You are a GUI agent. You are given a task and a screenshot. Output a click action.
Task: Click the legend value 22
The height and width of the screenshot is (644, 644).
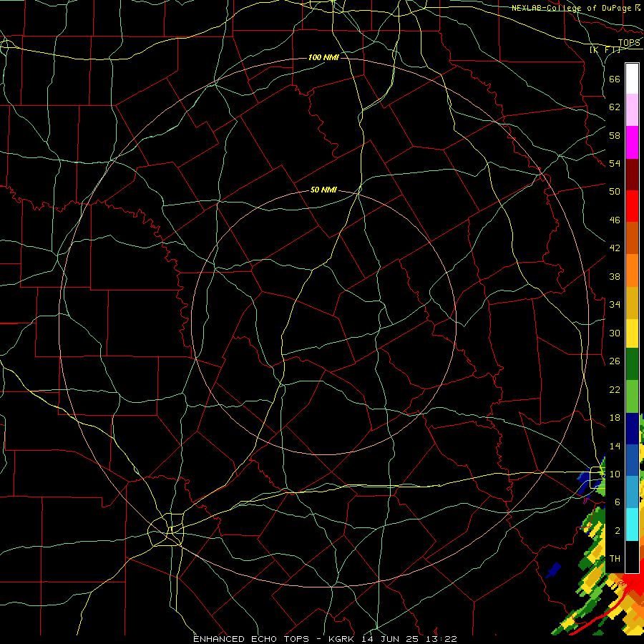pyautogui.click(x=615, y=389)
